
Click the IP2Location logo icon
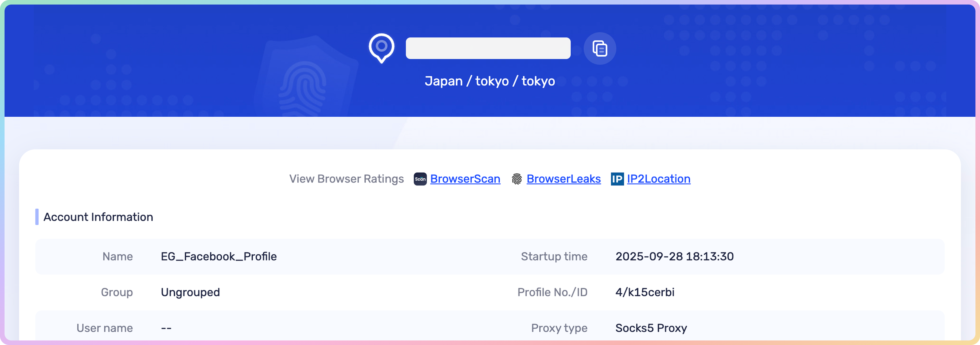click(617, 179)
